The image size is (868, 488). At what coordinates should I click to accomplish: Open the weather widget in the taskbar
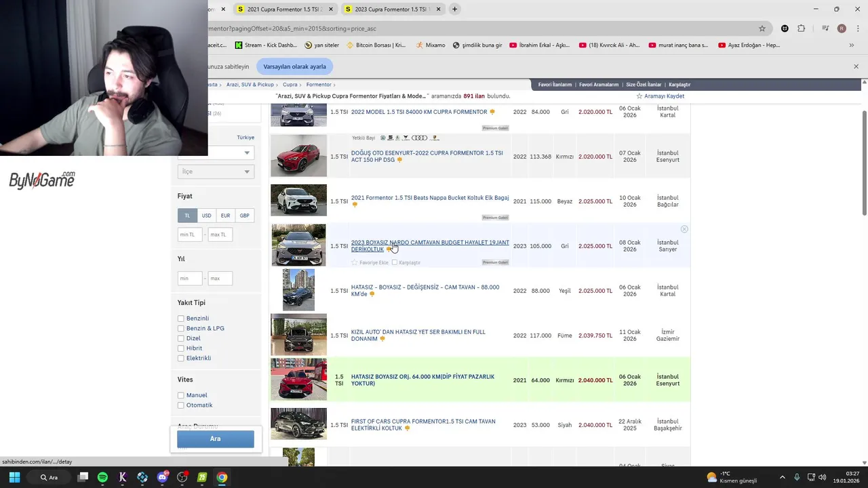731,477
